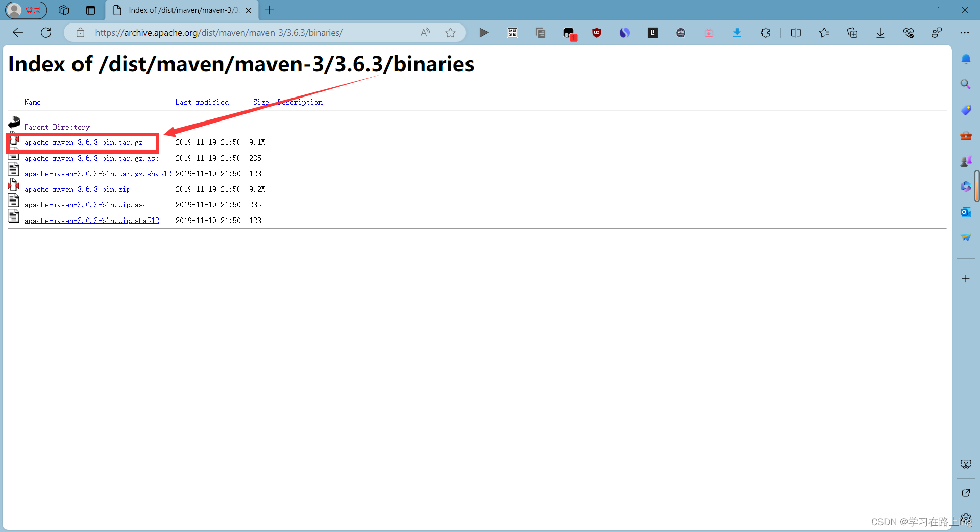The height and width of the screenshot is (532, 980).
Task: Click the play triangle extension icon
Action: tap(484, 33)
